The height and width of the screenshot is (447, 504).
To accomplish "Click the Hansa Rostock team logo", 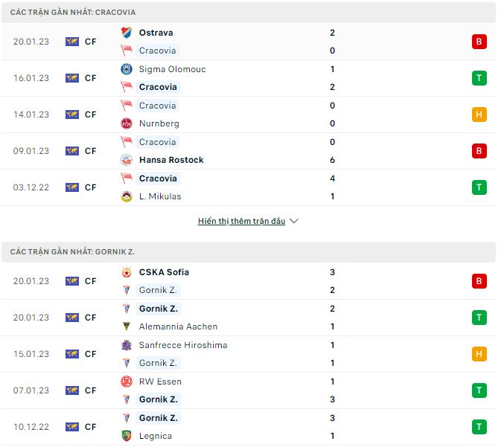I will coord(127,160).
